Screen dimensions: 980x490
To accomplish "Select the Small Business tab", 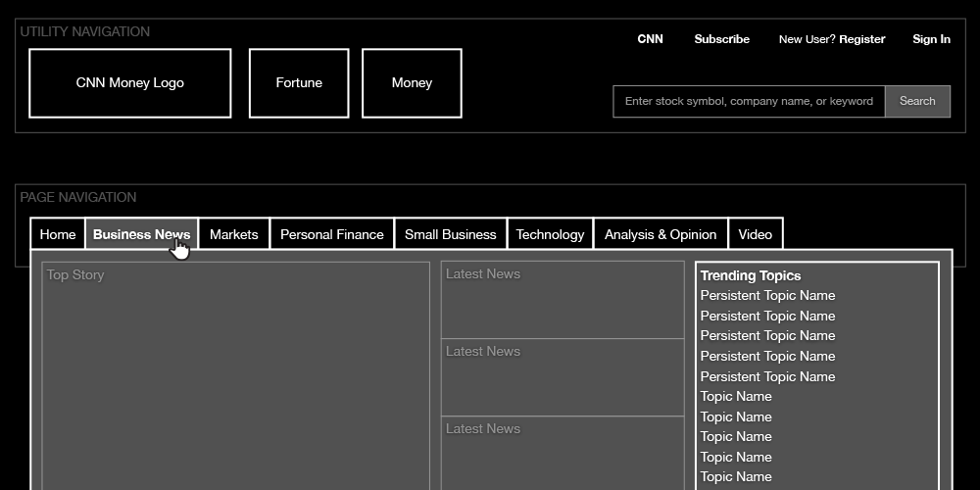I will coord(451,234).
